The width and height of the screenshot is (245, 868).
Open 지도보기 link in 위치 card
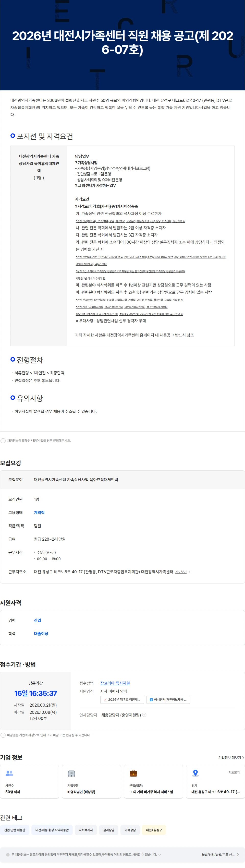[234, 772]
